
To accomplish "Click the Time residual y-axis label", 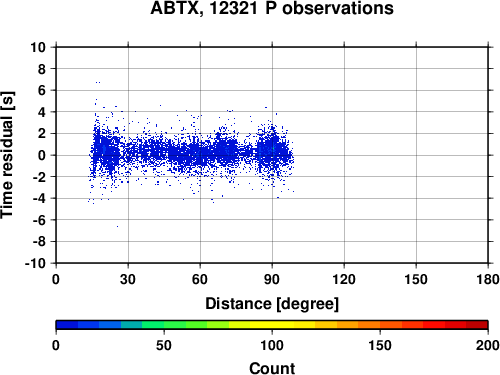I will 7,155.
